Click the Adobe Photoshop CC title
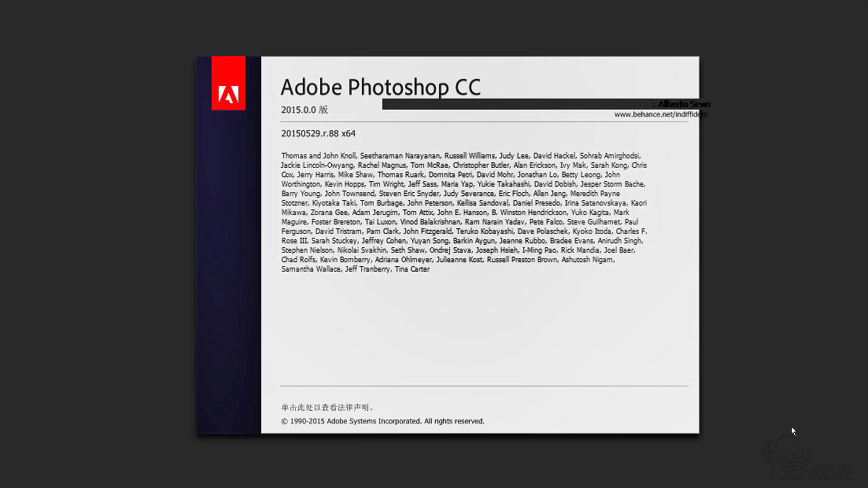This screenshot has width=868, height=488. point(381,87)
